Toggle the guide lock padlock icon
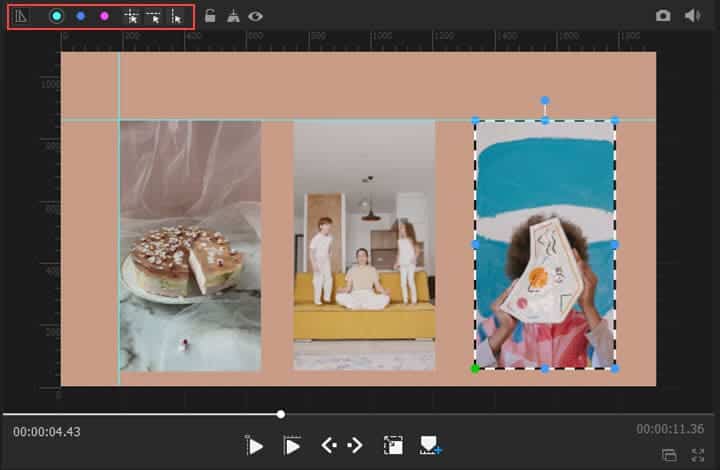720x470 pixels. 210,16
